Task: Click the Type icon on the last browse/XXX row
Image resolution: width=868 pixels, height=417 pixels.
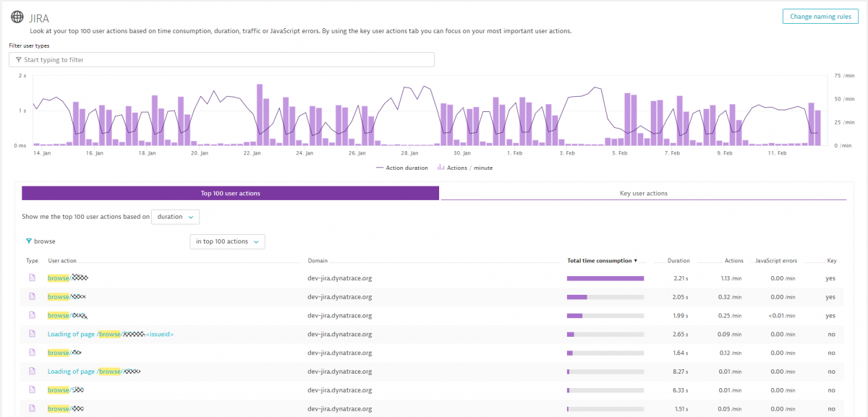Action: (32, 408)
